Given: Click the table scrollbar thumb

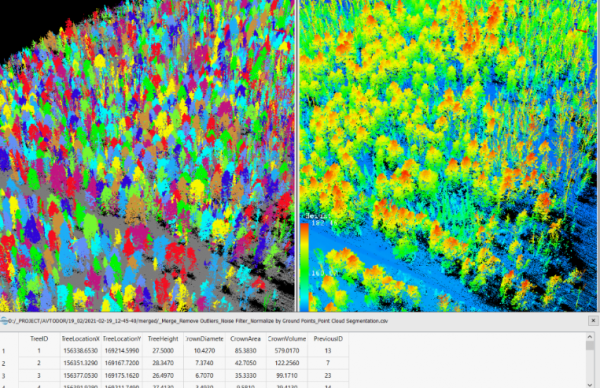Looking at the screenshot, I should (x=590, y=346).
